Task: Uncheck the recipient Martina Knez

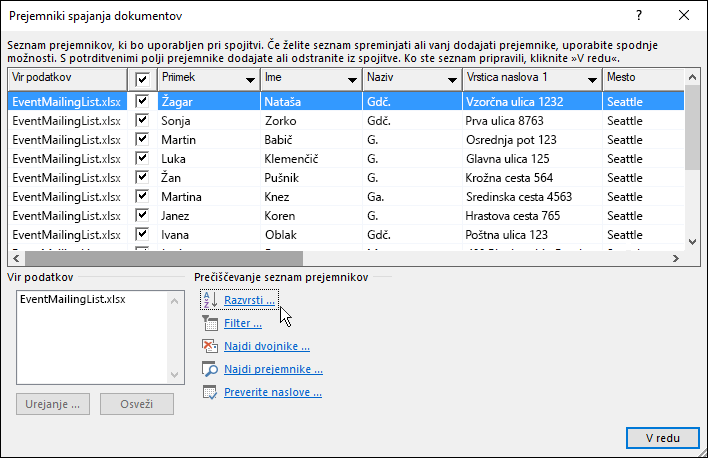Action: point(142,196)
